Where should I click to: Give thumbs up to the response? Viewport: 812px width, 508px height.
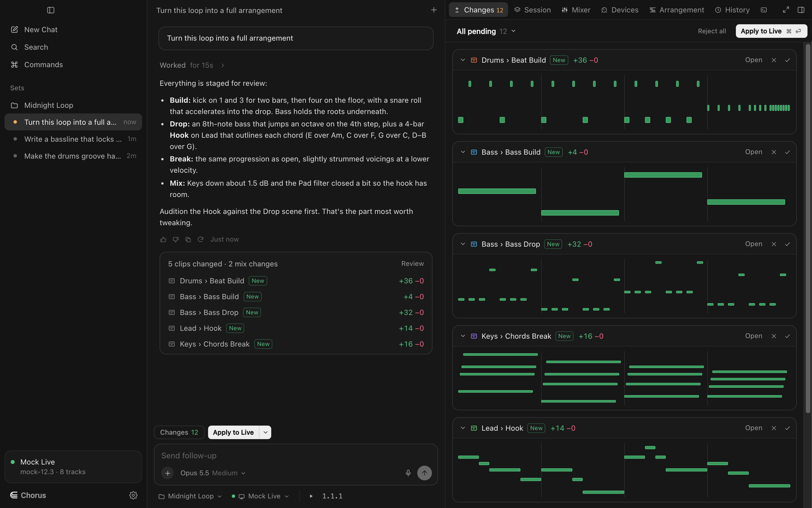click(x=163, y=239)
